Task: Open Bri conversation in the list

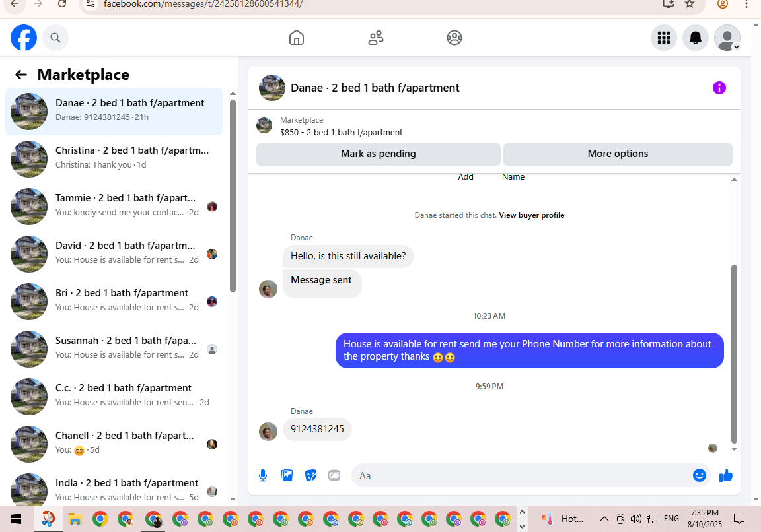Action: (114, 301)
